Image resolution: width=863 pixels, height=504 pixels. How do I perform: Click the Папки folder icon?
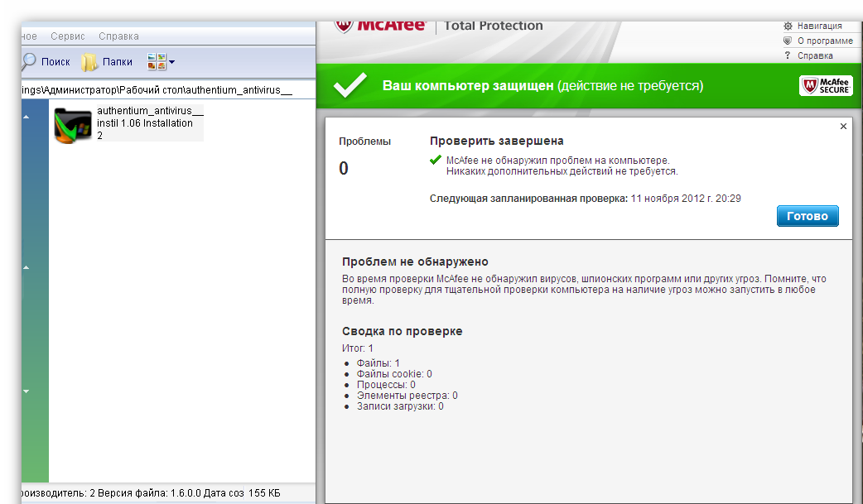coord(89,62)
